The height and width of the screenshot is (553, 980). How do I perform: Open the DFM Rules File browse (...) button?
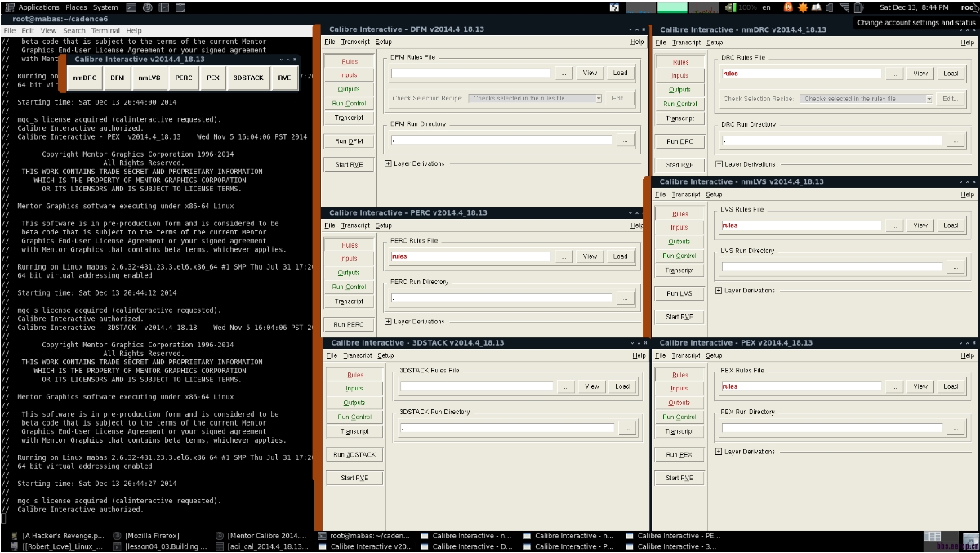tap(564, 73)
